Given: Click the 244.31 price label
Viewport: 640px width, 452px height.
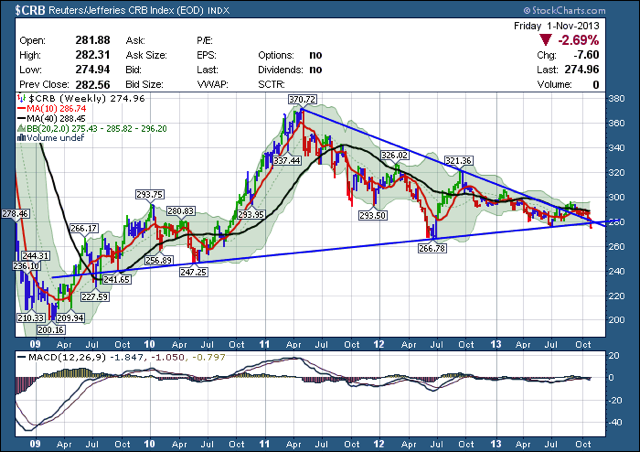Looking at the screenshot, I should click(36, 256).
